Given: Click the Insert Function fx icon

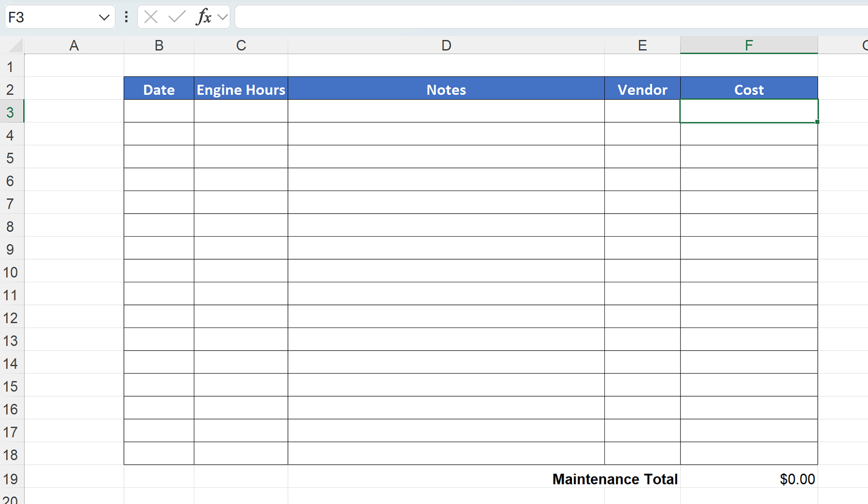Looking at the screenshot, I should click(203, 17).
